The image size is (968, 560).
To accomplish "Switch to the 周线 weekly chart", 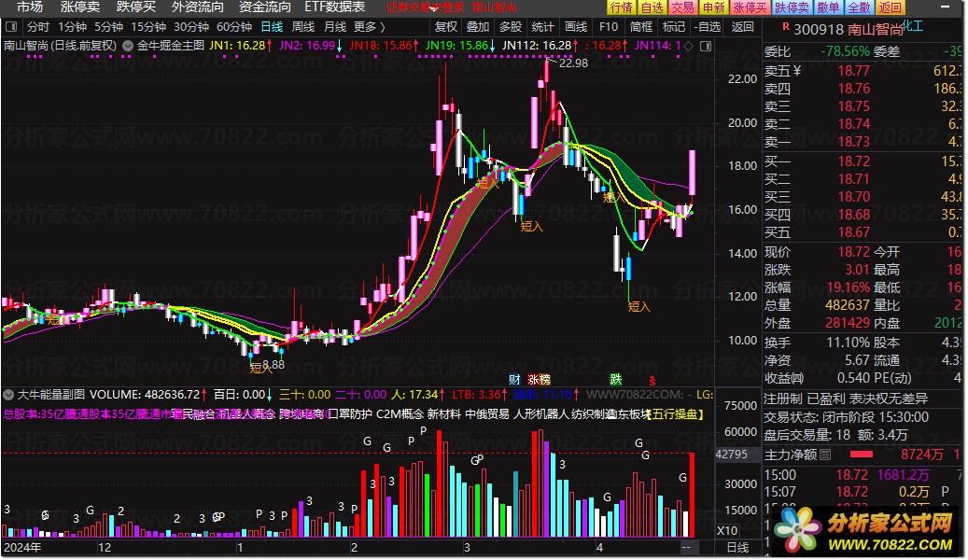I will point(303,26).
